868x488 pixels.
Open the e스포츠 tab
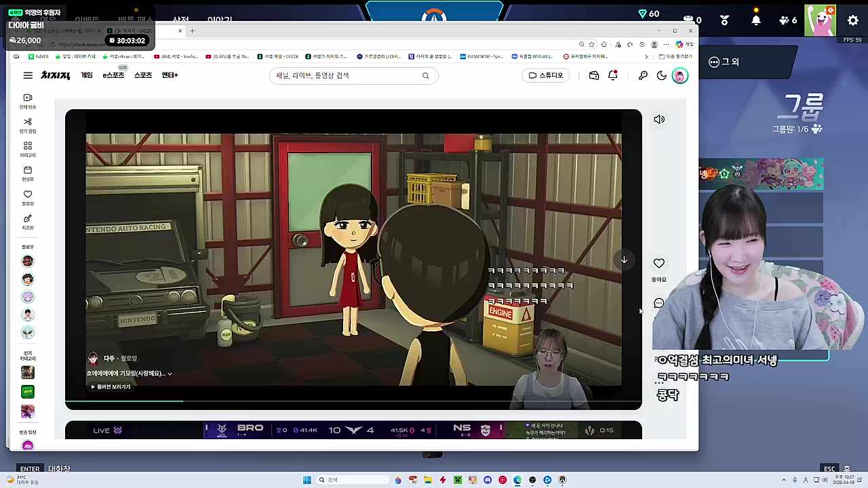click(x=113, y=75)
